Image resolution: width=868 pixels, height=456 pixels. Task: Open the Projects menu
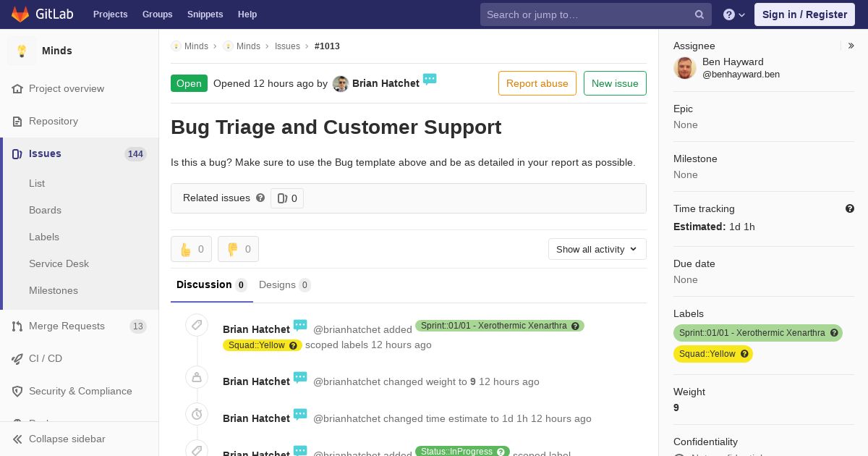coord(111,14)
